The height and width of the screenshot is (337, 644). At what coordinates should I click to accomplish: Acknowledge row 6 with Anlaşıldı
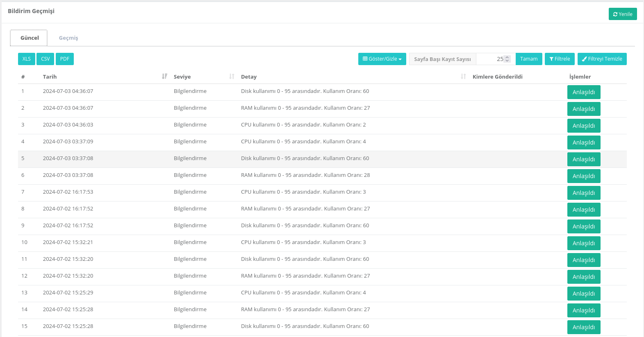click(584, 176)
